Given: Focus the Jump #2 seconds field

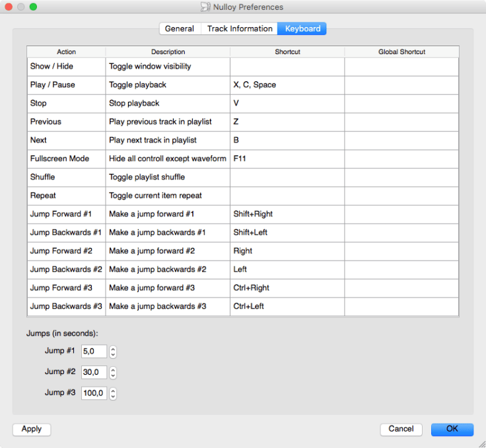Looking at the screenshot, I should tap(94, 373).
